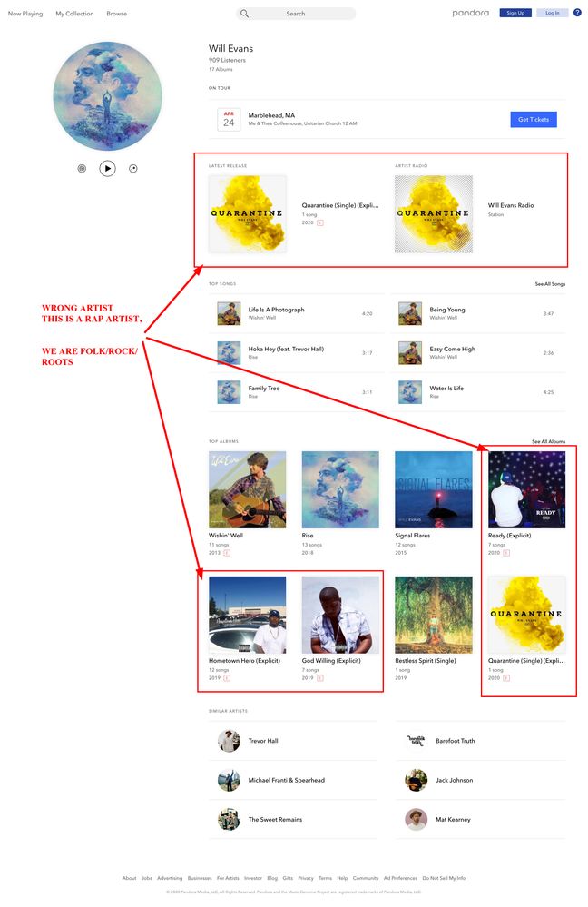The width and height of the screenshot is (588, 907).
Task: Open the Browse menu item
Action: [117, 14]
